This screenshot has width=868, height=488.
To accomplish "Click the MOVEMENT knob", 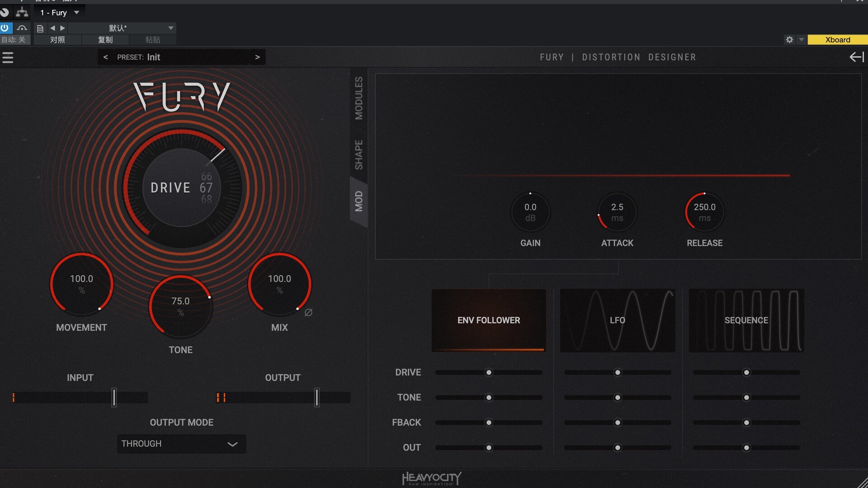I will point(81,284).
